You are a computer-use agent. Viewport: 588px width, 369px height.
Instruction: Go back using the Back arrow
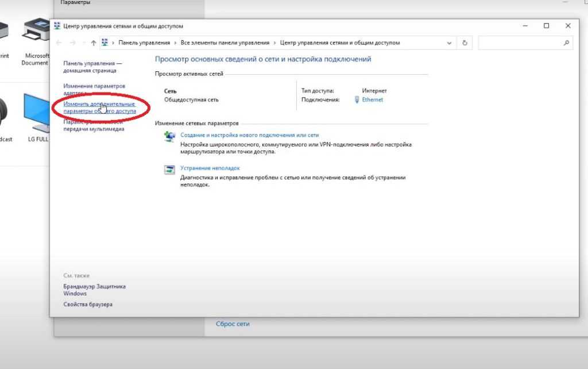point(59,43)
